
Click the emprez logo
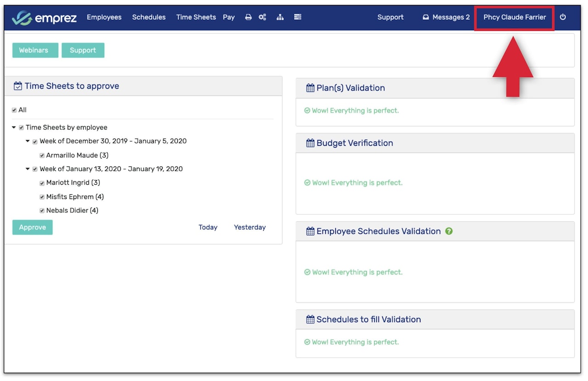point(44,18)
